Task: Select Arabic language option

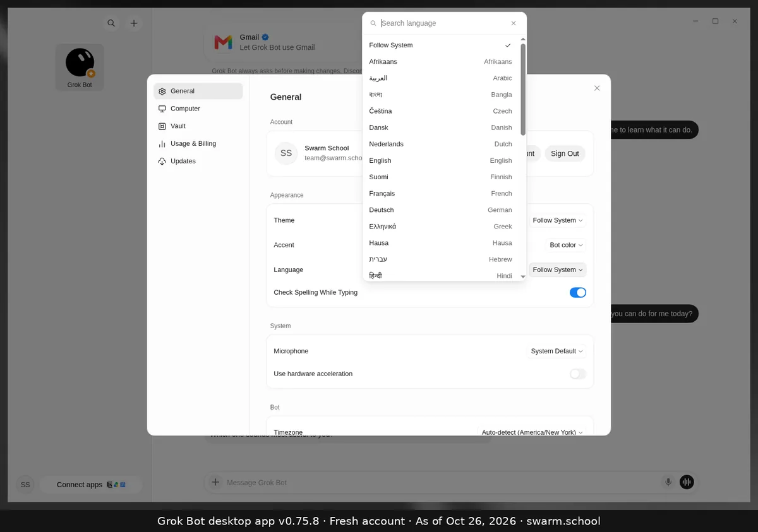Action: coord(441,78)
